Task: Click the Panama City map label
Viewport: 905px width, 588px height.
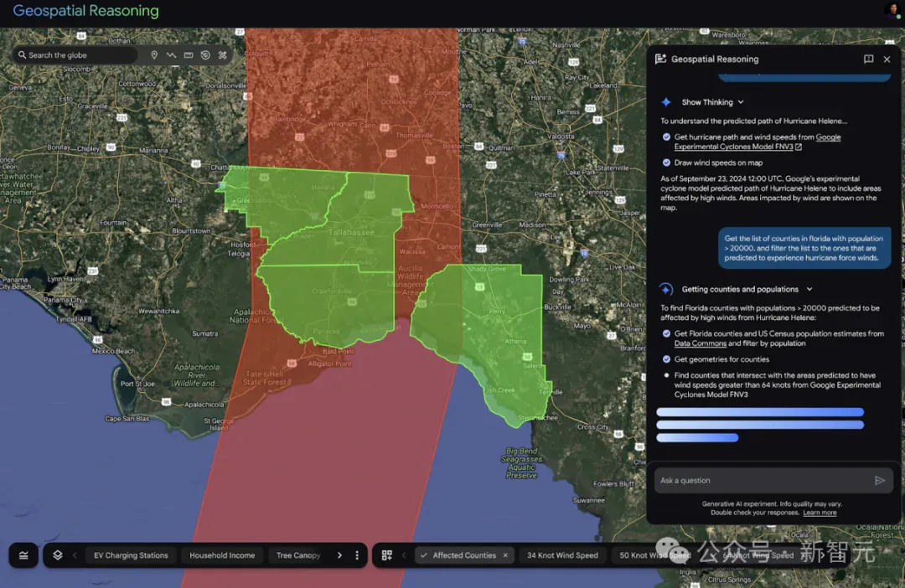Action: tap(63, 300)
